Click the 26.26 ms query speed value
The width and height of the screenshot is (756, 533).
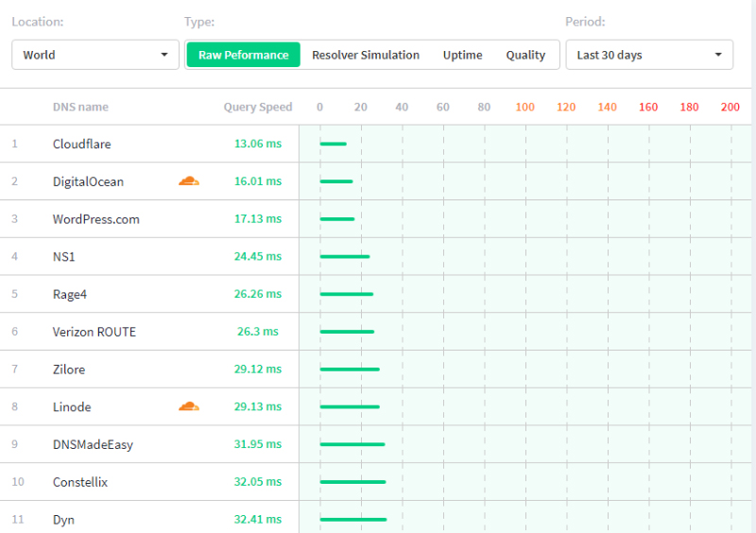tap(258, 294)
